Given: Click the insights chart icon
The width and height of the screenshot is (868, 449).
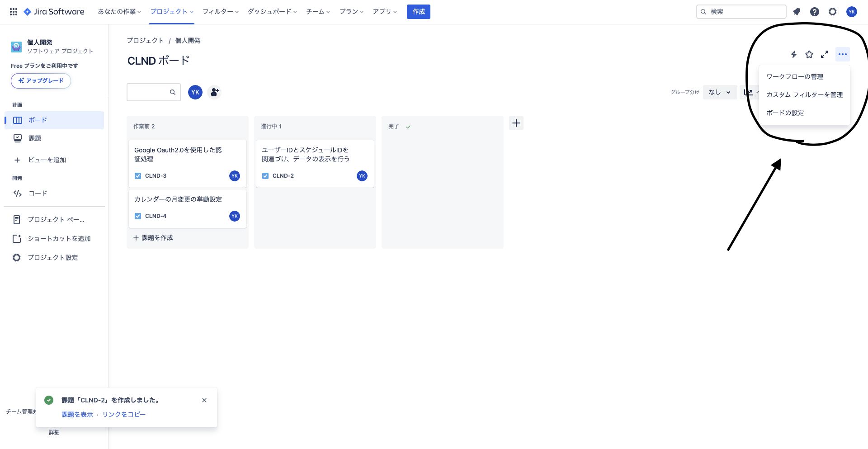Looking at the screenshot, I should pyautogui.click(x=749, y=92).
